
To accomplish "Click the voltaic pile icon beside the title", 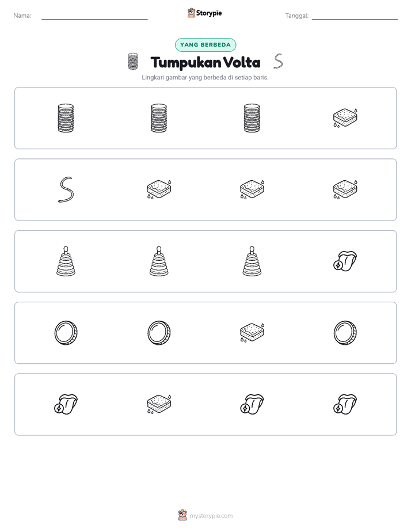I will (133, 62).
